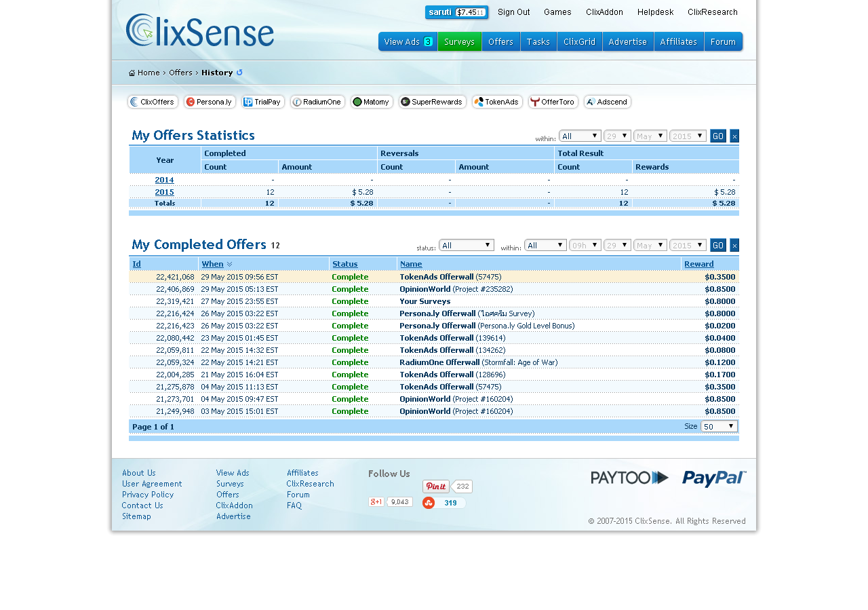Screen dimensions: 868x610
Task: Clear the My Offers Statistics filter with X
Action: click(x=734, y=136)
